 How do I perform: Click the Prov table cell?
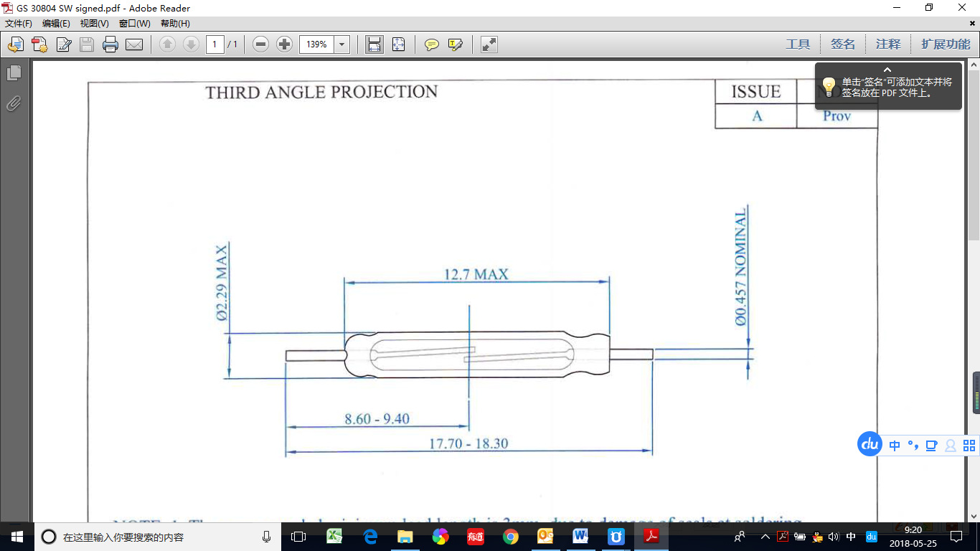[837, 116]
